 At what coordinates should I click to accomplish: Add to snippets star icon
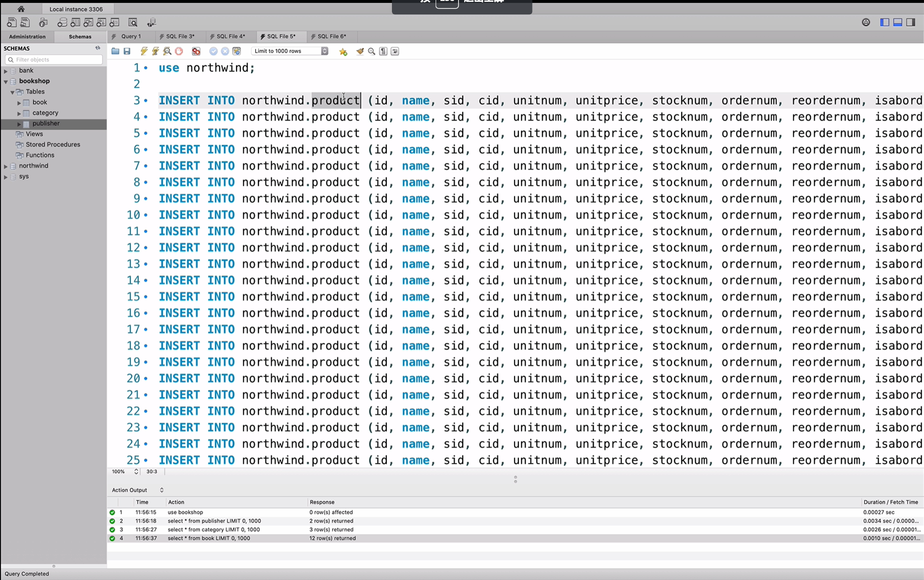(343, 51)
